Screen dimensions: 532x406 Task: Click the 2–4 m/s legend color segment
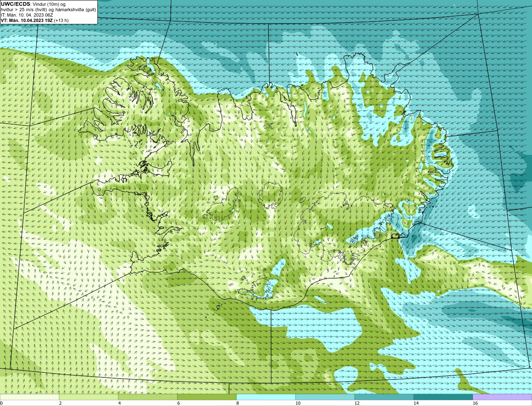(x=89, y=397)
